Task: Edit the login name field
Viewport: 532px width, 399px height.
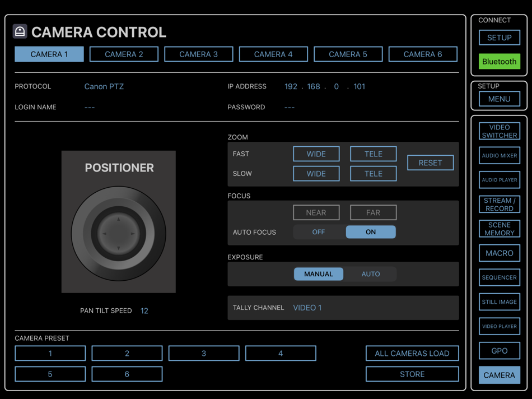Action: coord(90,107)
